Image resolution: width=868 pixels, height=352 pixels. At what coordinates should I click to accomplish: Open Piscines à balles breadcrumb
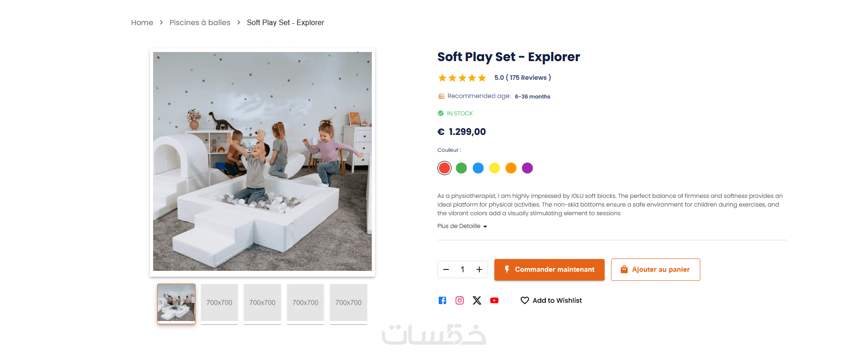coord(200,23)
